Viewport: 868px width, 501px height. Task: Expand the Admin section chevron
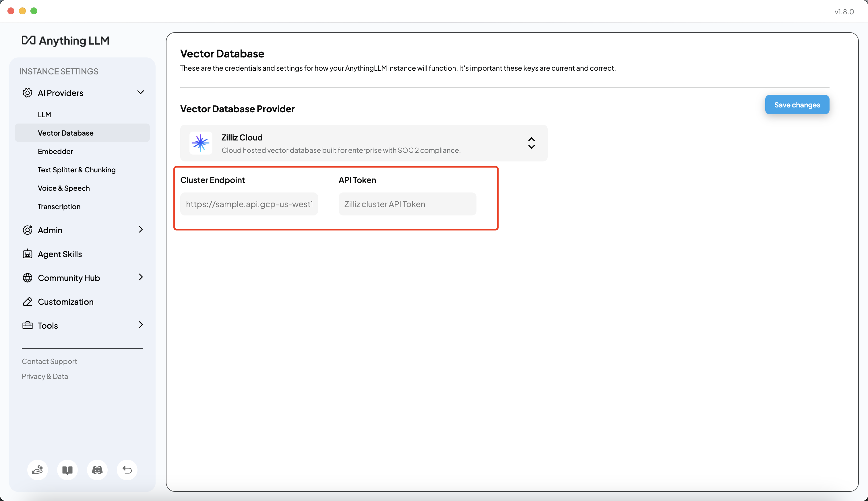(140, 230)
